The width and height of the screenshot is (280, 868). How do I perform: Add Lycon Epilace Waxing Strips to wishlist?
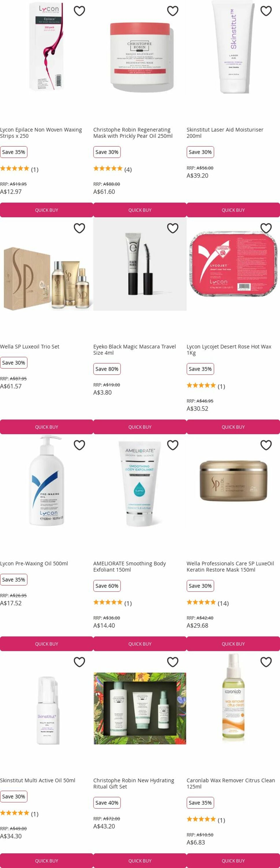[x=79, y=11]
